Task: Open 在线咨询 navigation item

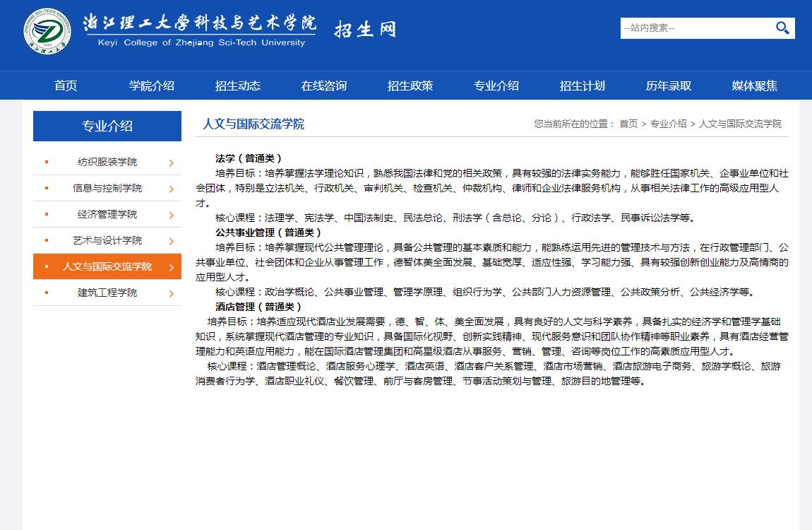Action: pos(324,86)
